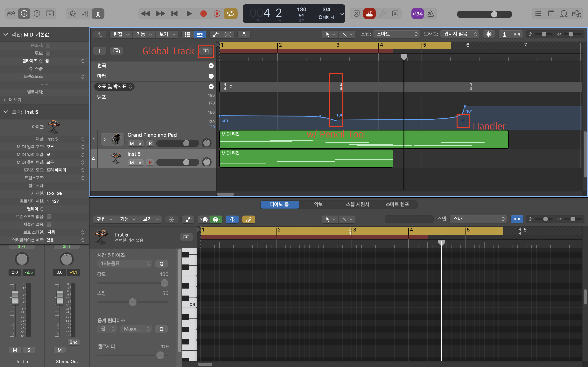
Task: Check the region Loop checkbox
Action: pos(48,53)
